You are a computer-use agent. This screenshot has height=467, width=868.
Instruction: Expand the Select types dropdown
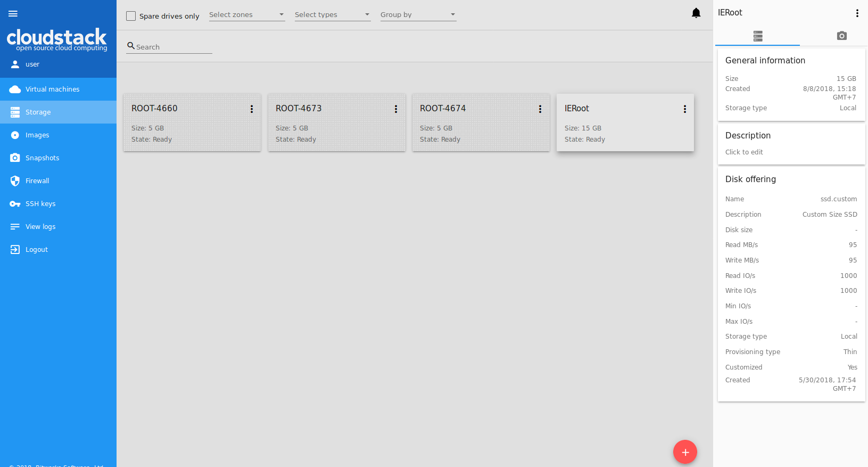333,15
